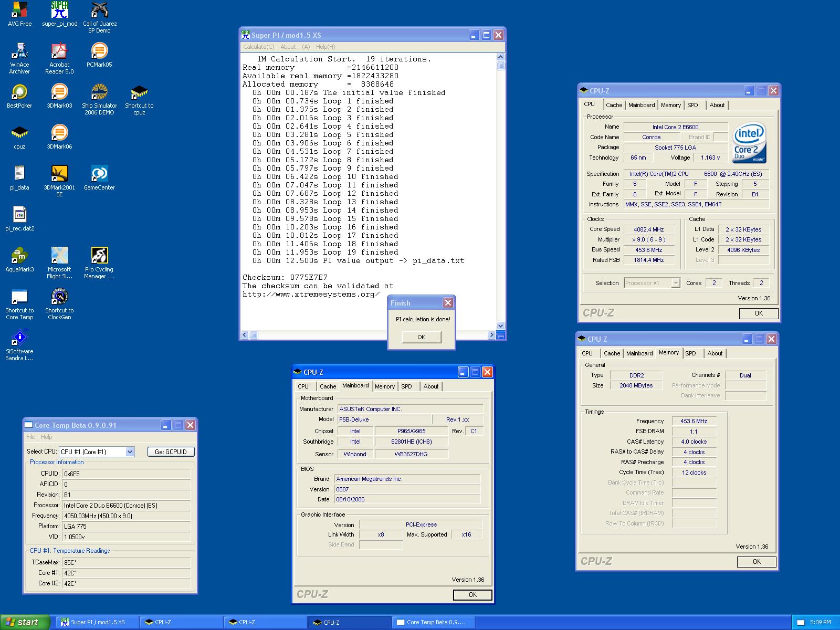Click OK in CPU-Z processor window
Viewport: 840px width, 630px height.
coord(759,313)
